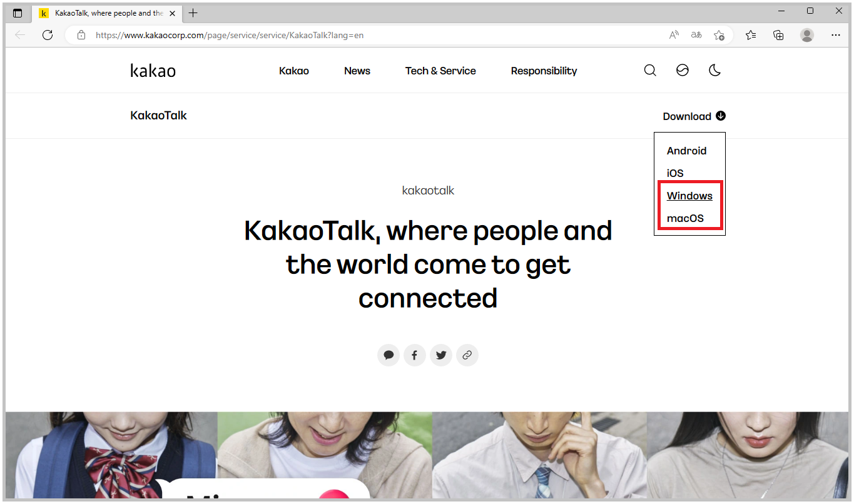Add this page to favorites
Image resolution: width=854 pixels, height=504 pixels.
(719, 35)
